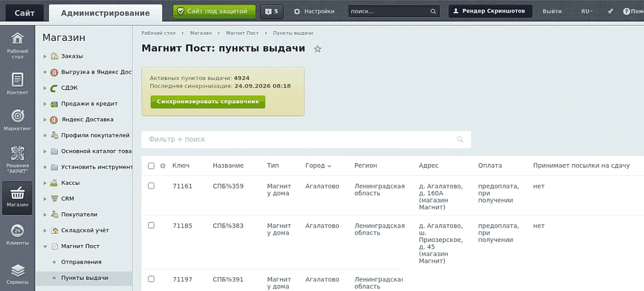Expand the СДЭК tree node
Screen dimensions: 644x291
(x=45, y=88)
